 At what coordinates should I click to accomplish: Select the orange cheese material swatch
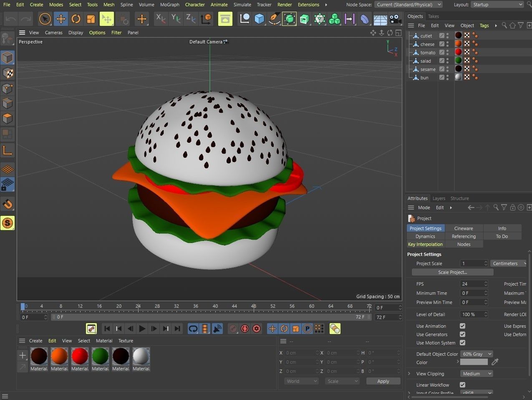point(59,356)
